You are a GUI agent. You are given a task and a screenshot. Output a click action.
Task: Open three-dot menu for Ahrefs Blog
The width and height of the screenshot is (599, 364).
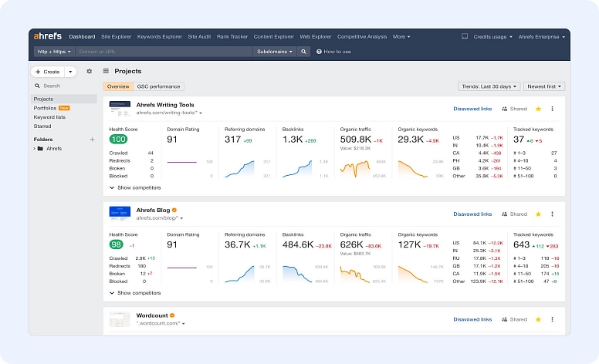[552, 214]
